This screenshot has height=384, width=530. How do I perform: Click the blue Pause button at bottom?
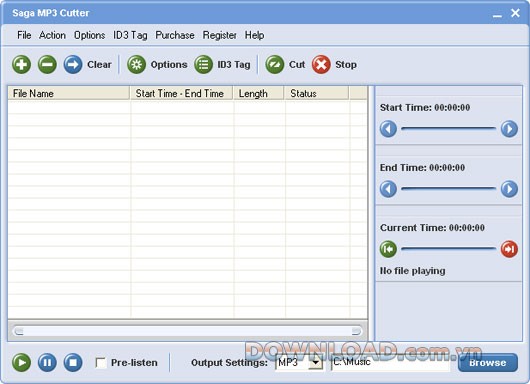click(47, 362)
